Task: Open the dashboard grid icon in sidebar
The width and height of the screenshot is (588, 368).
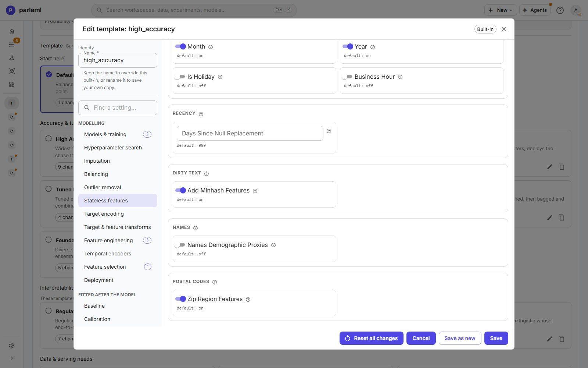Action: (12, 84)
